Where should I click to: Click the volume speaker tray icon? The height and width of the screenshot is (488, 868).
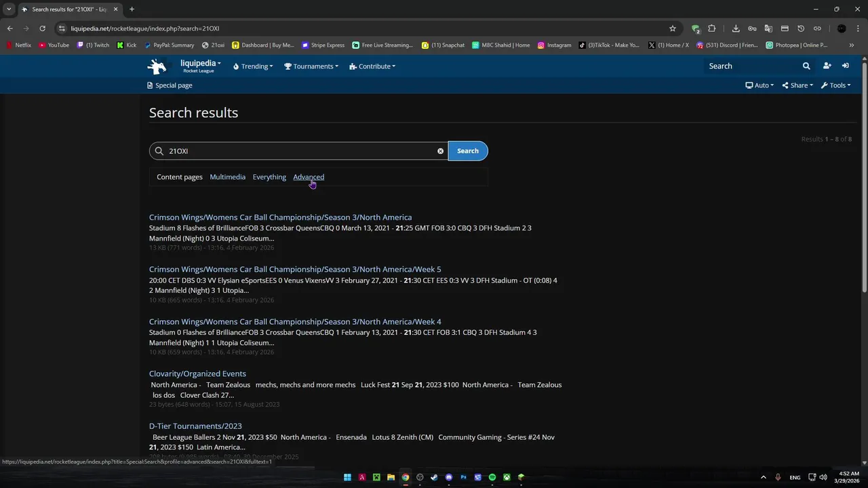pos(823,477)
